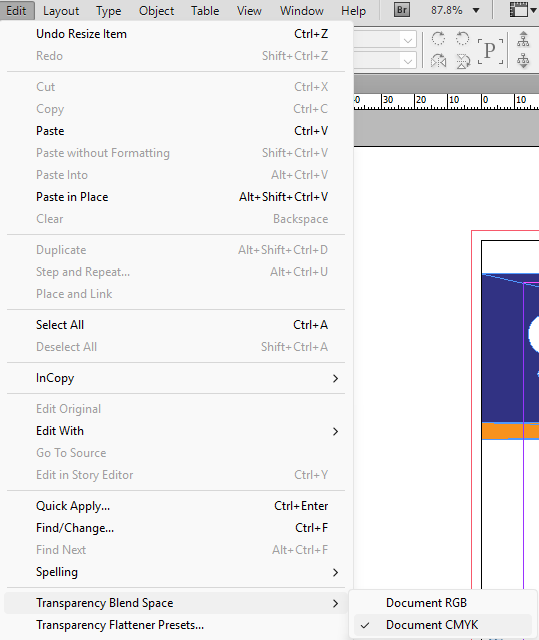Click greyed Edit in Story Editor
Image resolution: width=539 pixels, height=640 pixels.
[176, 475]
